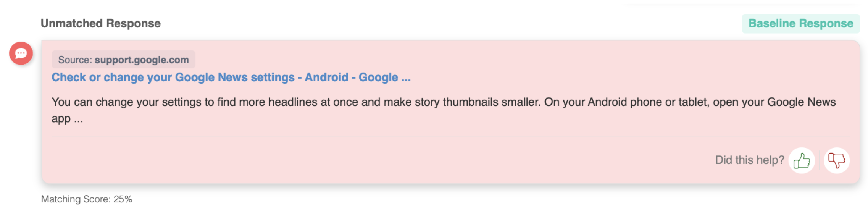
Task: Click the 25% matching score value
Action: point(123,199)
